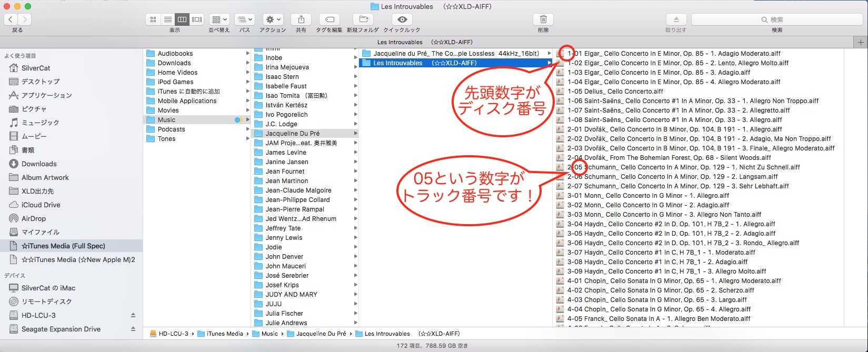Add a new tab with plus button
The image size is (868, 352).
[861, 42]
